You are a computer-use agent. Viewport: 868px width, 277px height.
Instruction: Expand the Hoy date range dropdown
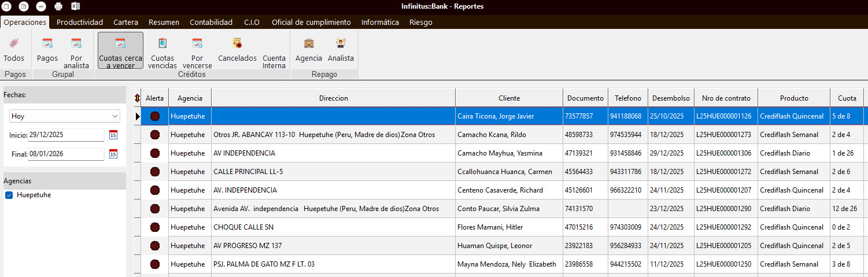pos(116,116)
